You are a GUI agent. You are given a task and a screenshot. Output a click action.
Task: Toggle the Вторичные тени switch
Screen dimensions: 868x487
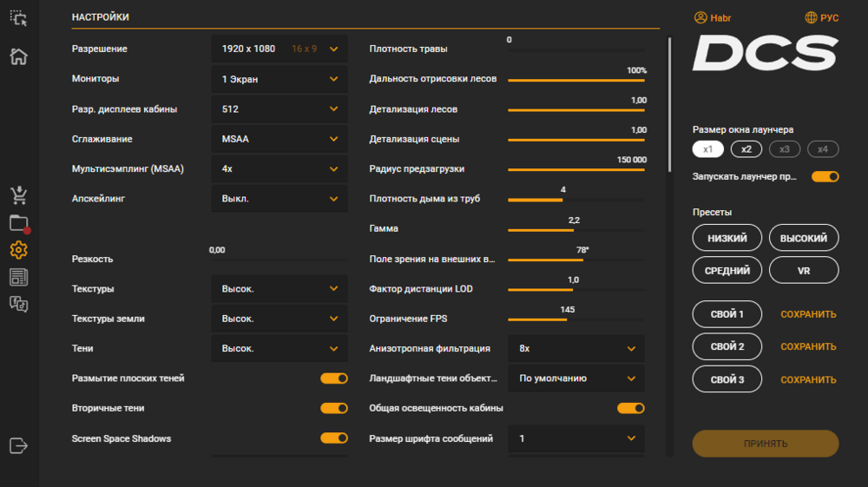[x=334, y=408]
